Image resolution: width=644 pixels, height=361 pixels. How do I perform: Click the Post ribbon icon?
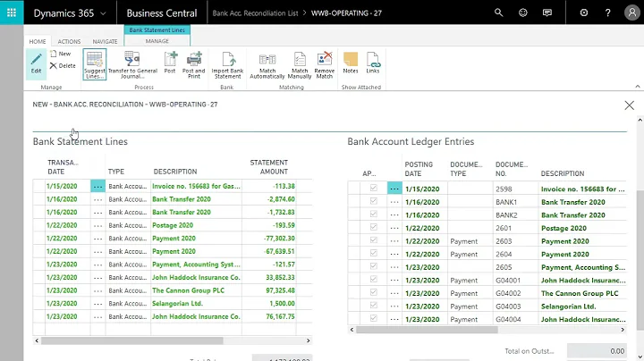tap(170, 63)
